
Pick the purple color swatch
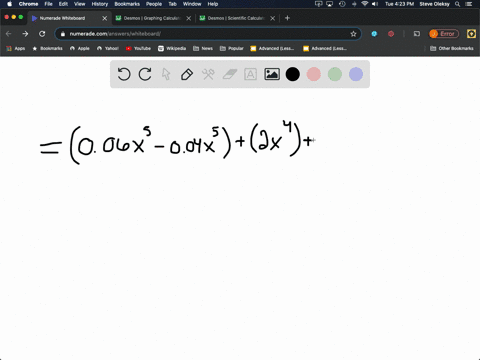(x=356, y=74)
